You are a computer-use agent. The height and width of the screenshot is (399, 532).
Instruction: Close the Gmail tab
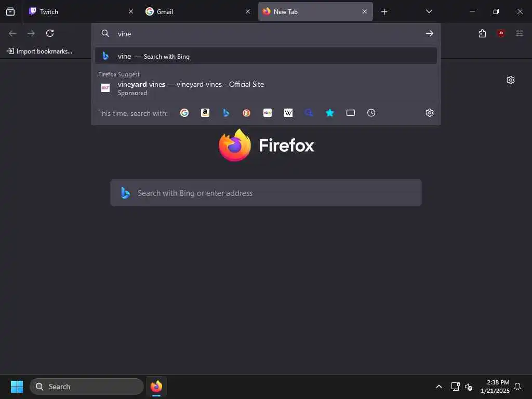[248, 11]
